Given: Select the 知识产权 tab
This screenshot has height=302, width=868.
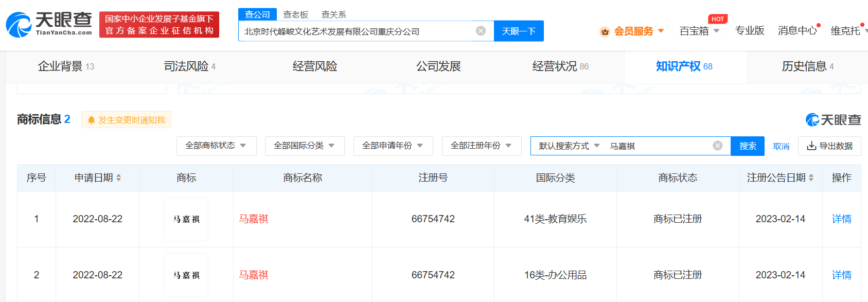Looking at the screenshot, I should click(x=684, y=66).
